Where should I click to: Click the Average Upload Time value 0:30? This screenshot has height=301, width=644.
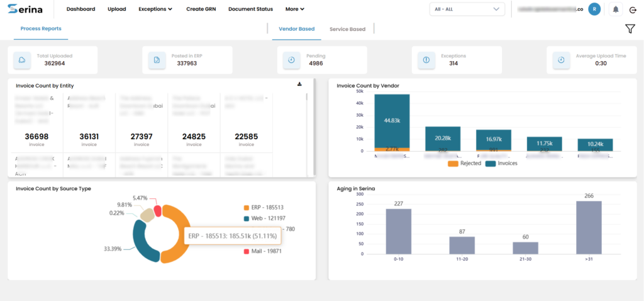601,64
